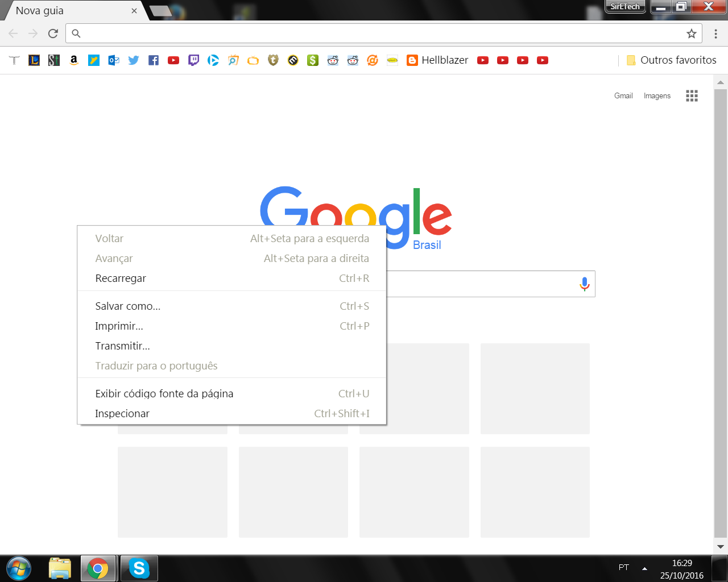Open a new tab with the tab-strip button
The image size is (728, 582).
(x=160, y=11)
